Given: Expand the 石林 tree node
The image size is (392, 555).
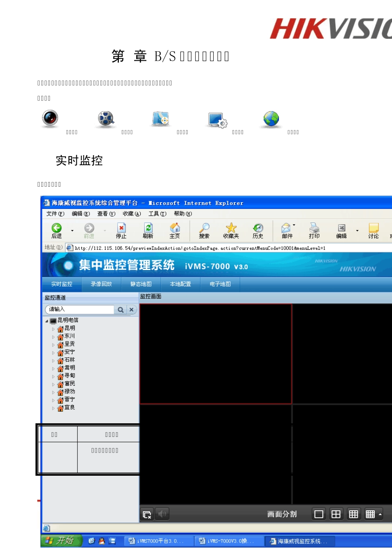Looking at the screenshot, I should pos(53,361).
